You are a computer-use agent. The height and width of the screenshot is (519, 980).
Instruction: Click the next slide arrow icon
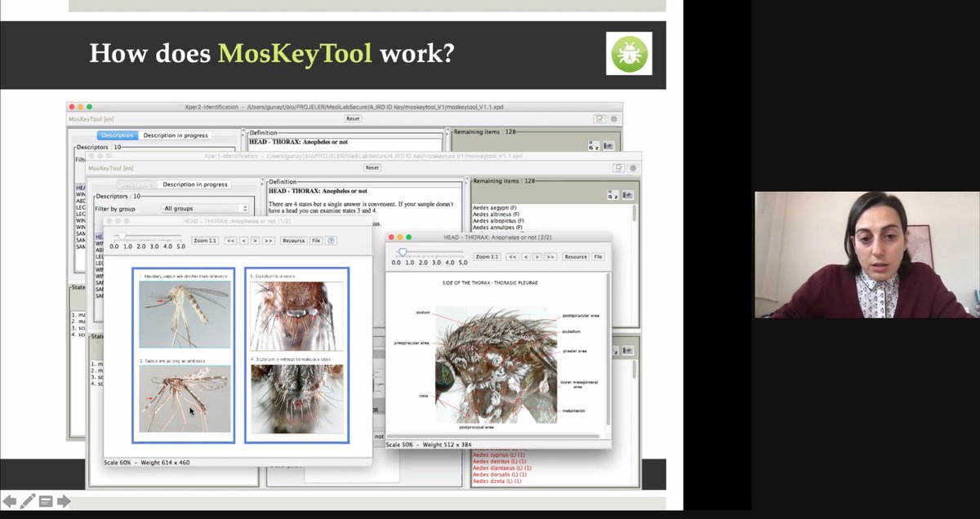pos(64,501)
